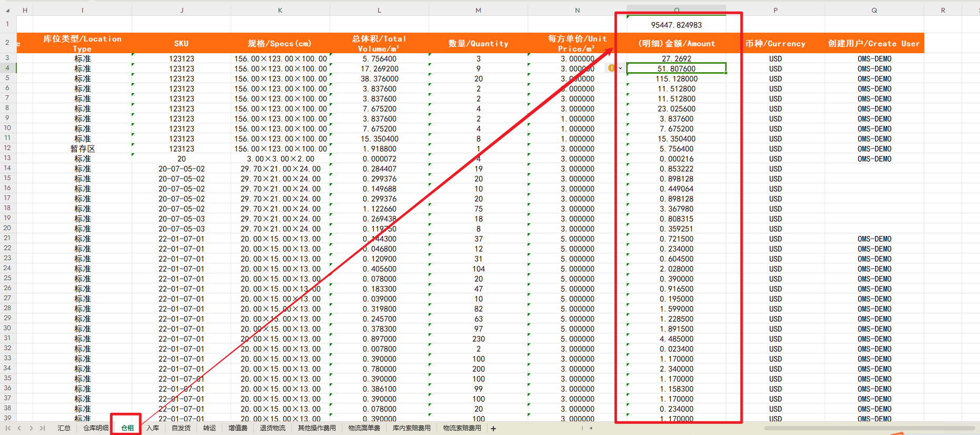Select the 仓租 sheet tab
Viewport: 980px width, 435px height.
tap(127, 428)
